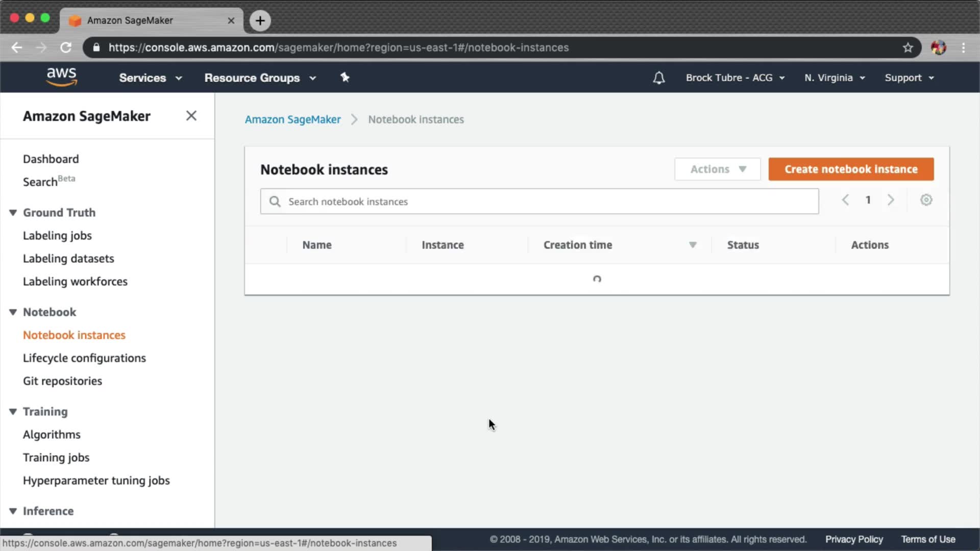Collapse the Notebook section

pos(13,312)
